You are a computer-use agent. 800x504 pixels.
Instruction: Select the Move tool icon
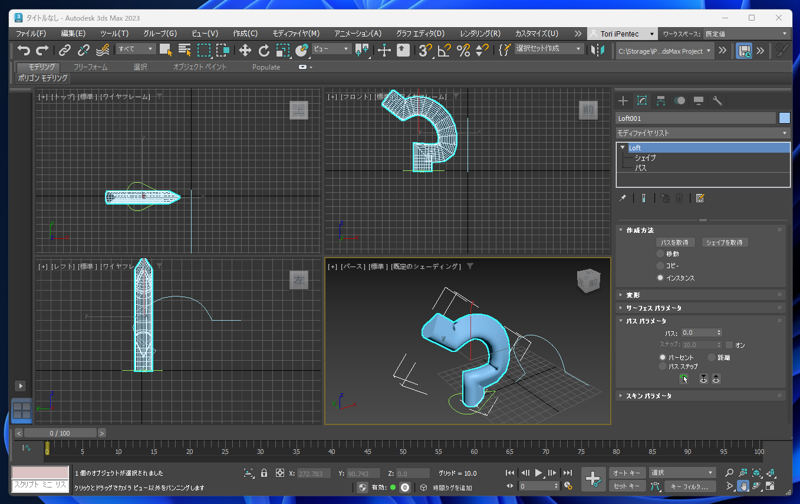point(245,50)
